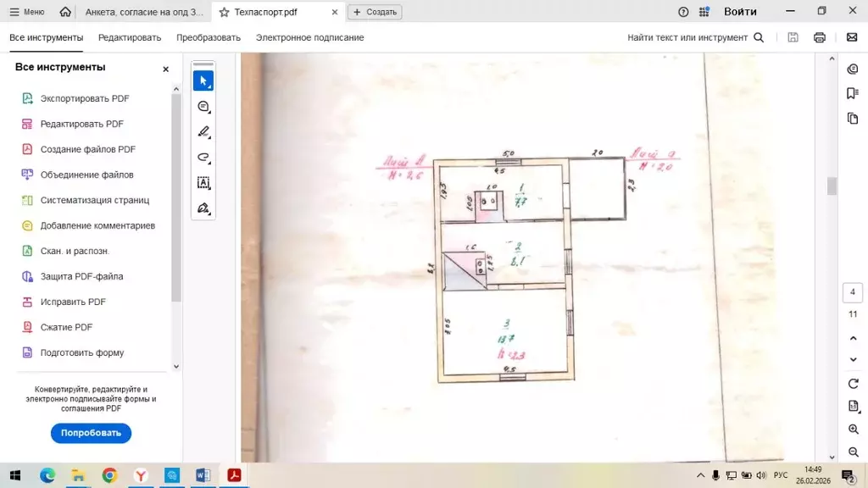Pick the highlighter pen tool
Image resolution: width=868 pixels, height=488 pixels.
click(x=203, y=132)
